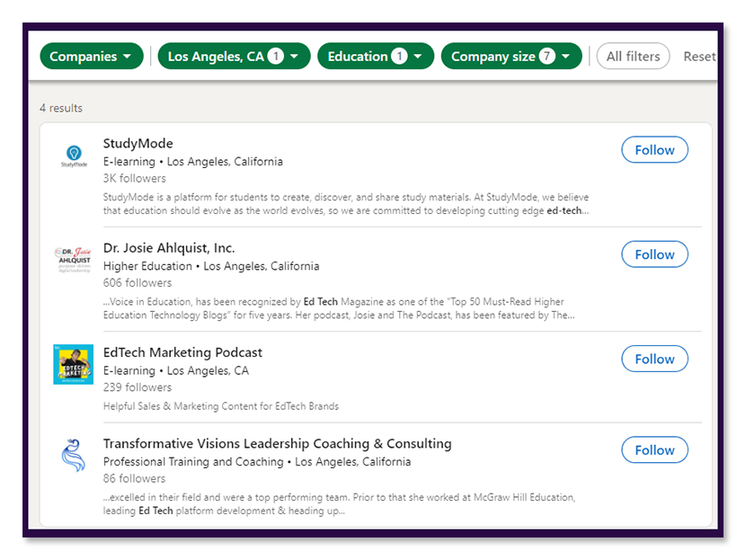Click 'E-learning • Los Angeles, CA' subtitle
The width and height of the screenshot is (746, 560).
[176, 370]
